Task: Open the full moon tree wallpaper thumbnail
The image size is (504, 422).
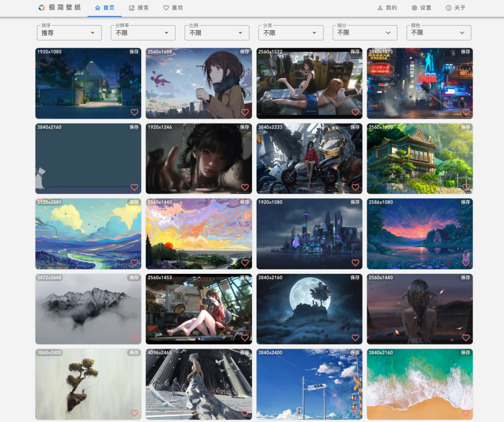Action: [x=309, y=309]
